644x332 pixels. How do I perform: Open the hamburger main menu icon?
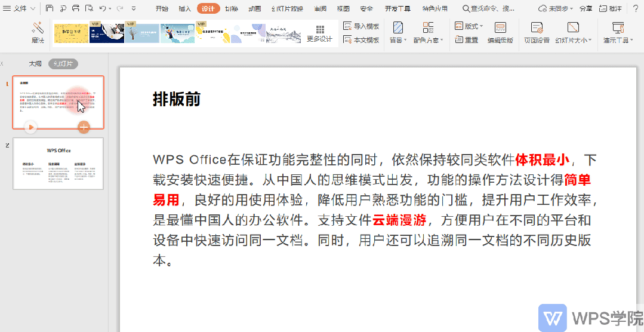tap(7, 8)
